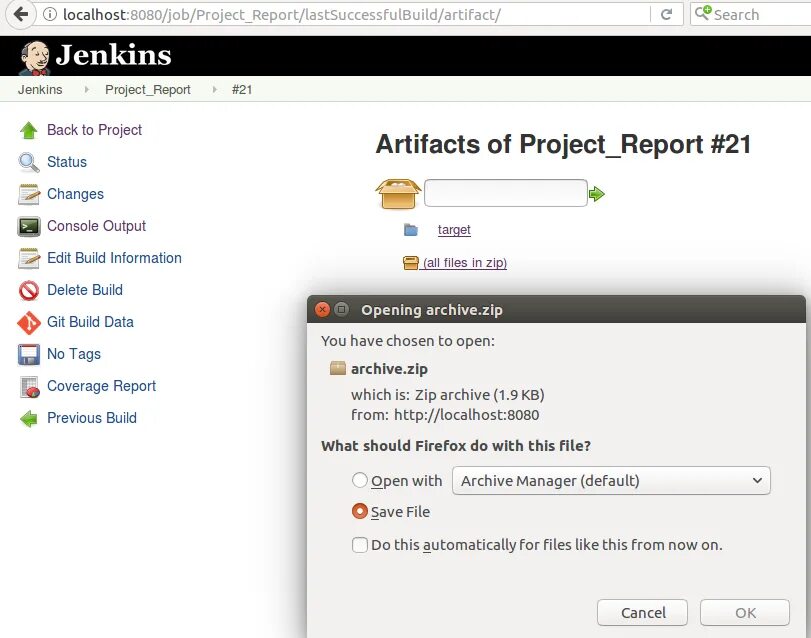
Task: Click the Jenkins breadcrumb item
Action: coord(40,89)
